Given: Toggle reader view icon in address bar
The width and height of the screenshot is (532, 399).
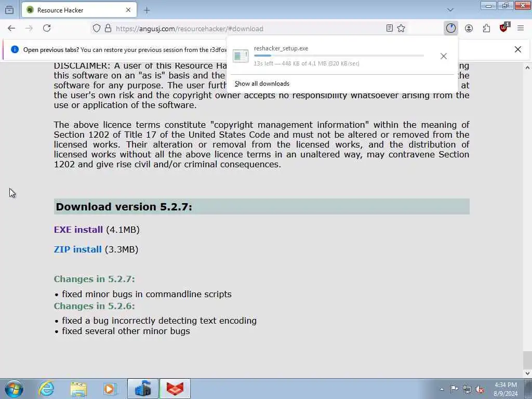Looking at the screenshot, I should coord(390,29).
